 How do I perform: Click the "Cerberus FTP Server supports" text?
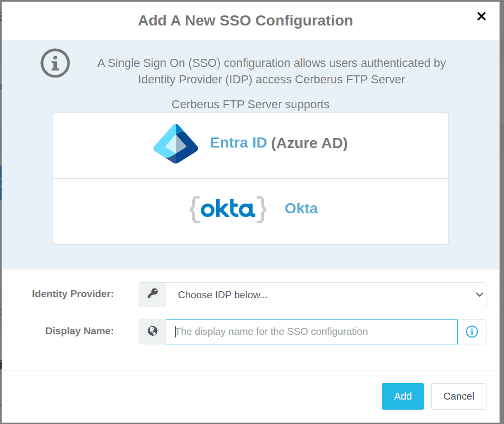click(250, 105)
